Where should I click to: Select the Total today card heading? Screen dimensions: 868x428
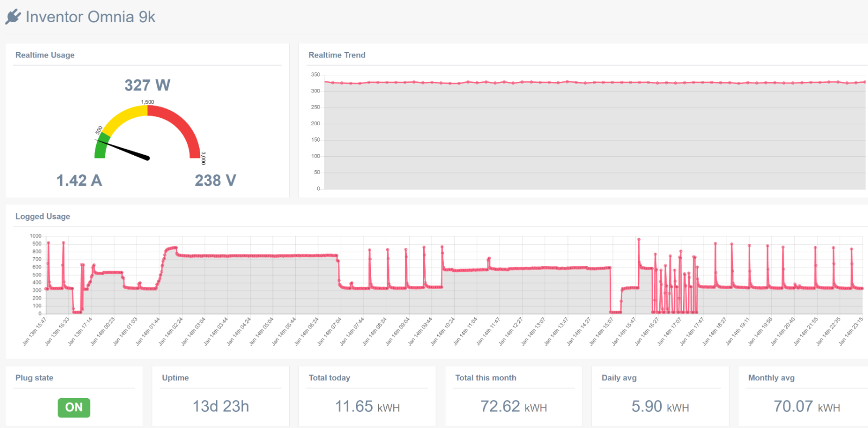tap(329, 378)
